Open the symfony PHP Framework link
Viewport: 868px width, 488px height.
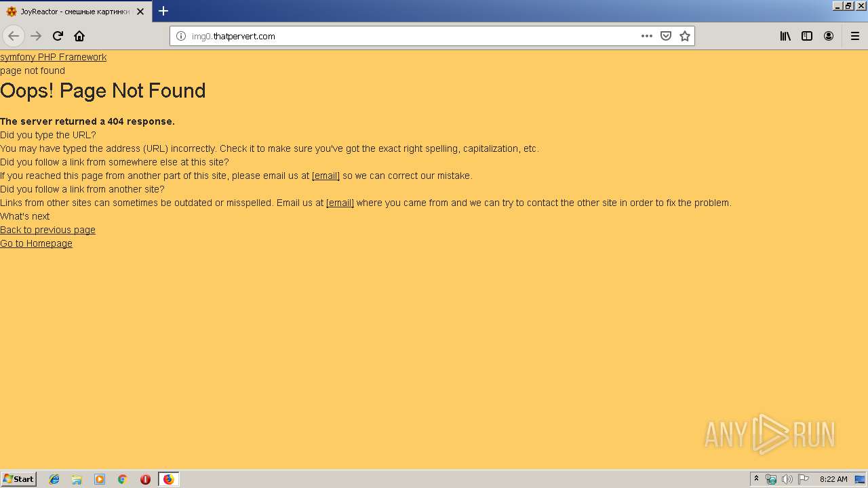coord(53,57)
